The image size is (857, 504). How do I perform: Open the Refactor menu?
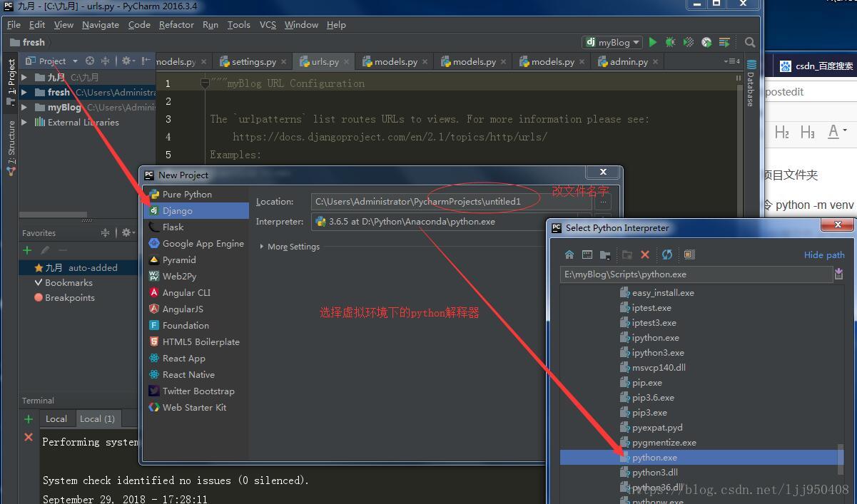176,24
